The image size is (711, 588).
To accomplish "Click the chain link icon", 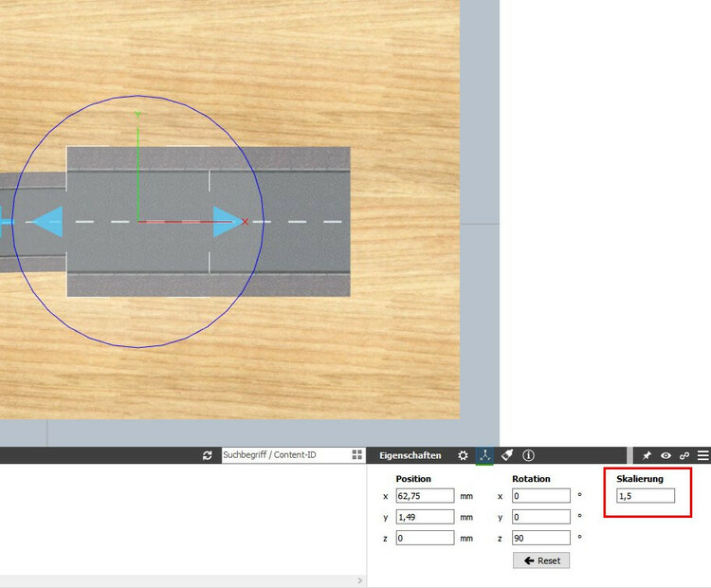I will [684, 455].
